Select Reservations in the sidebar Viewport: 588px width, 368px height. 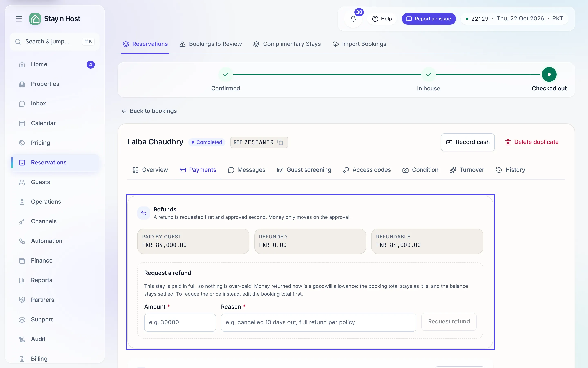(55, 162)
